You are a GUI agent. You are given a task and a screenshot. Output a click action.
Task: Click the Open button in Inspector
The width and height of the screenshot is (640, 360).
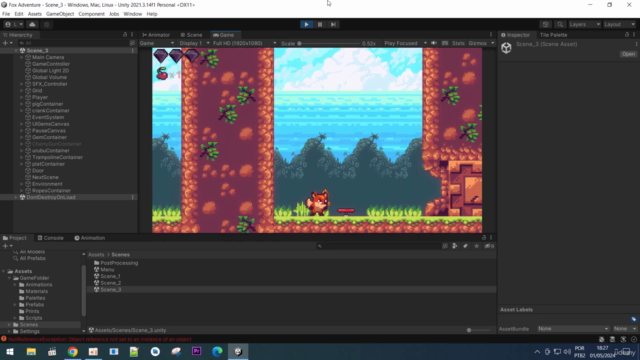628,54
